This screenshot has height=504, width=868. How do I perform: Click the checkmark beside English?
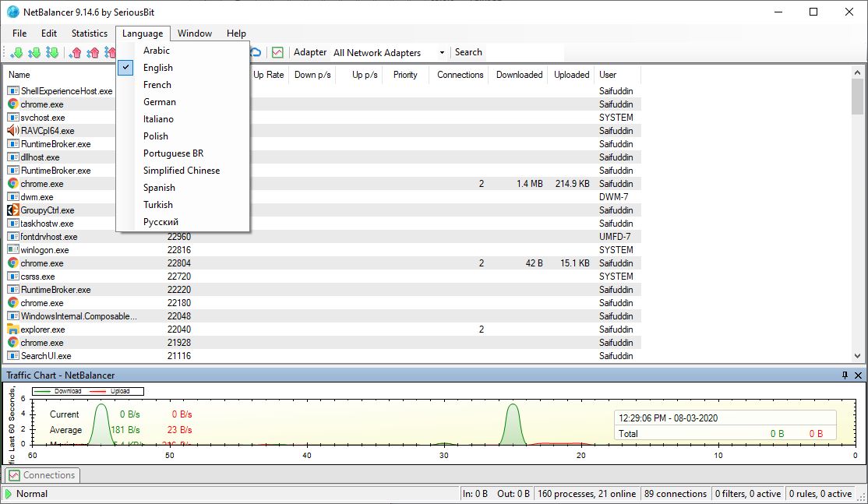pos(126,68)
